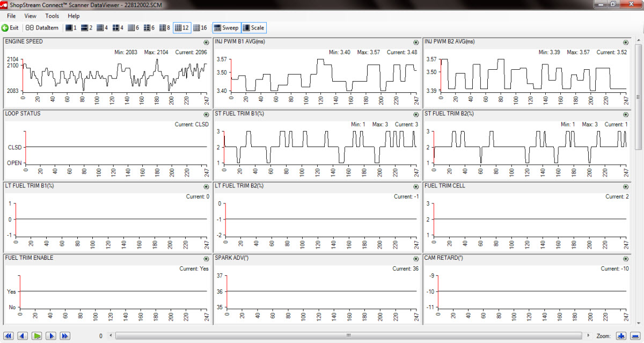Viewport: 644px width, 343px height.
Task: Step forward one frame
Action: pos(51,335)
